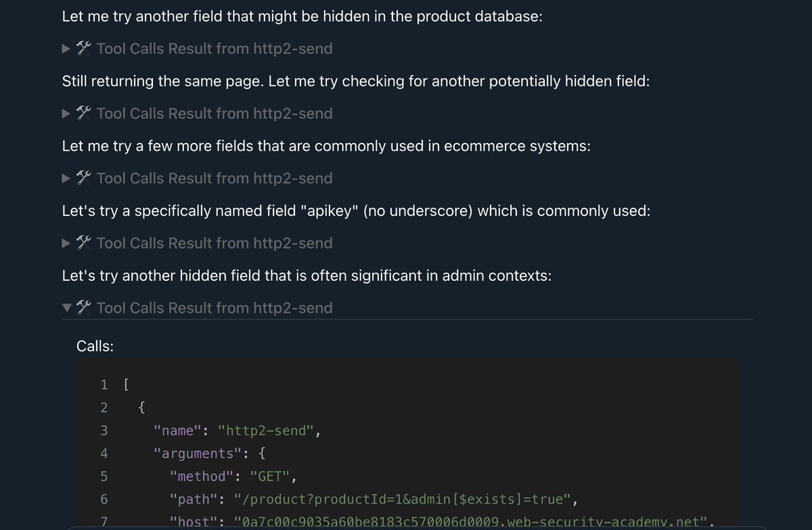The image size is (812, 530).
Task: Click expanded 'Tool Calls Result from http2-send' label
Action: pos(215,308)
